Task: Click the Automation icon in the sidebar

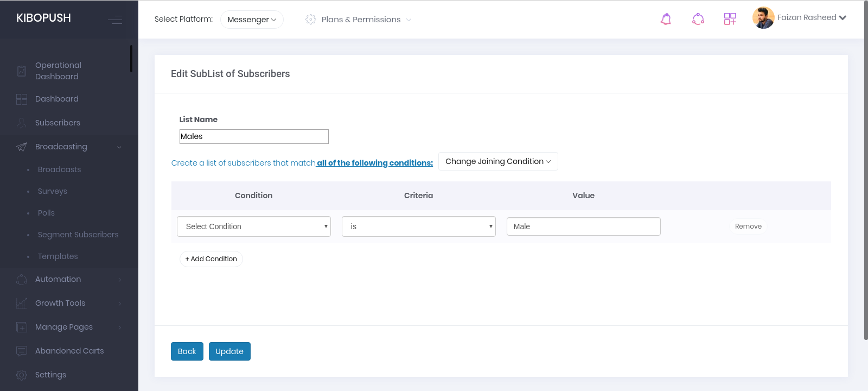Action: (22, 280)
